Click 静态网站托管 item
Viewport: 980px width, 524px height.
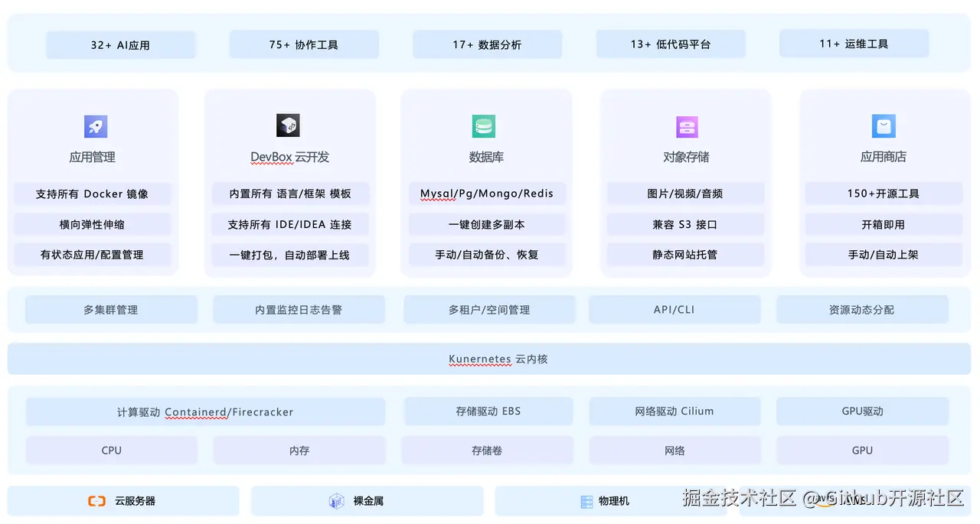pos(686,255)
